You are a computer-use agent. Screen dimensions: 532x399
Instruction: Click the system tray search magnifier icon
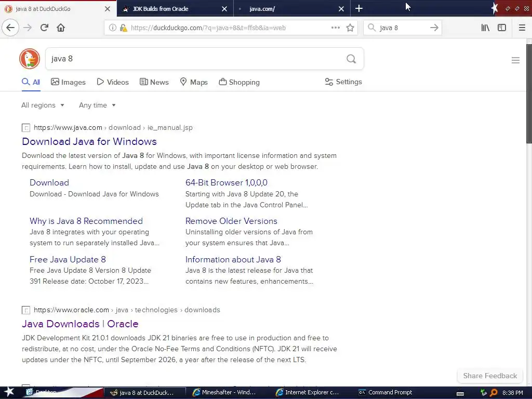tap(494, 393)
